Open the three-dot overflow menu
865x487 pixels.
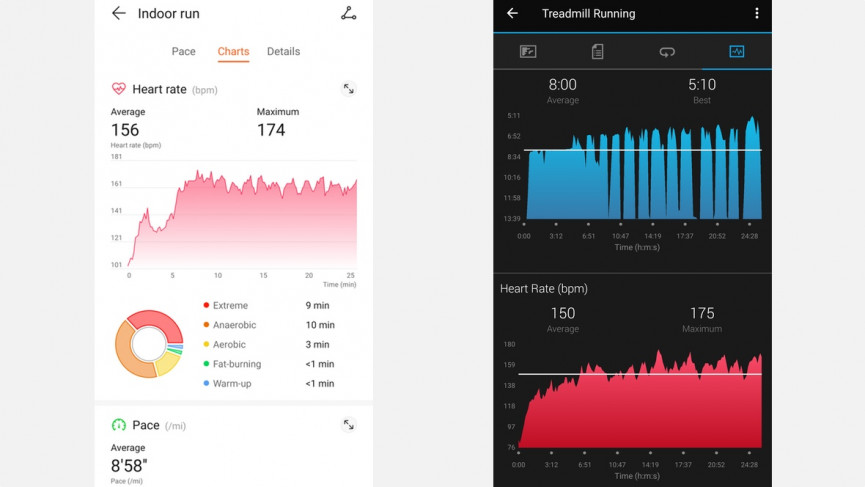(x=756, y=13)
